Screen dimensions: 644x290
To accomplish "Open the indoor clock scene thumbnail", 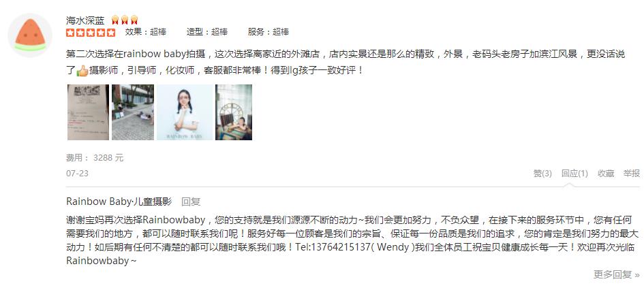I will point(234,112).
